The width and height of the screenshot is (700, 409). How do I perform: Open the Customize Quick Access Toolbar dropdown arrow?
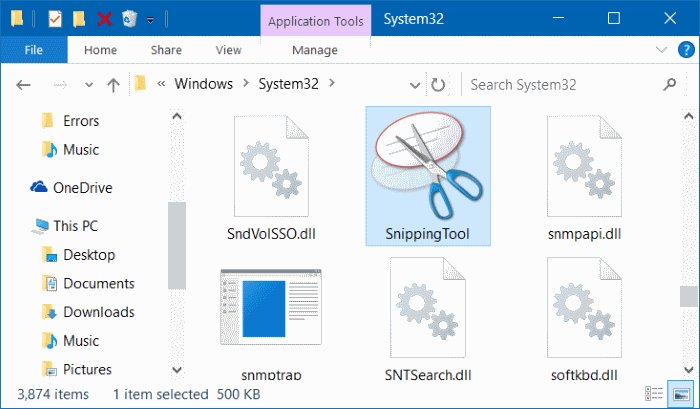[150, 20]
